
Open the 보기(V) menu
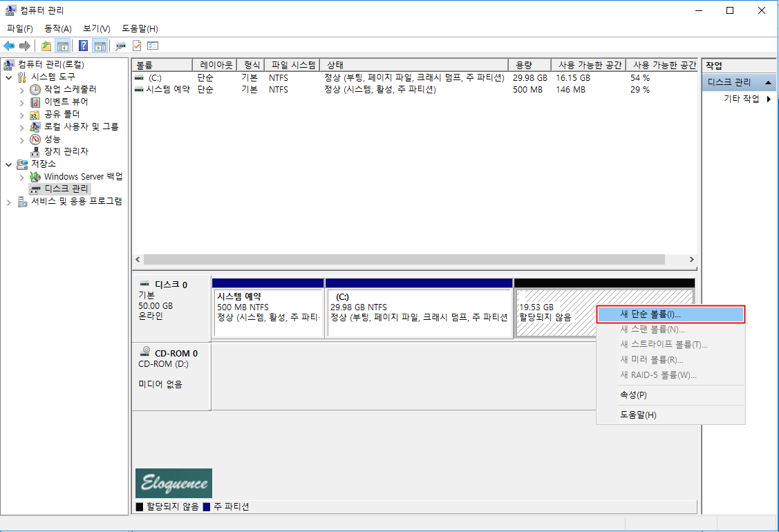coord(96,29)
